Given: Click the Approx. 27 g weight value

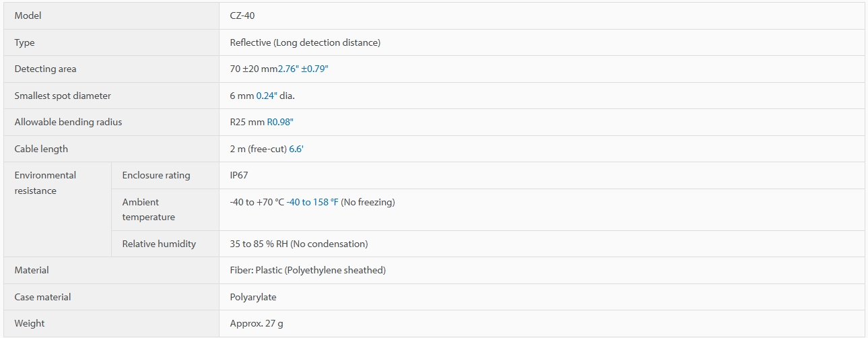Looking at the screenshot, I should coord(257,323).
